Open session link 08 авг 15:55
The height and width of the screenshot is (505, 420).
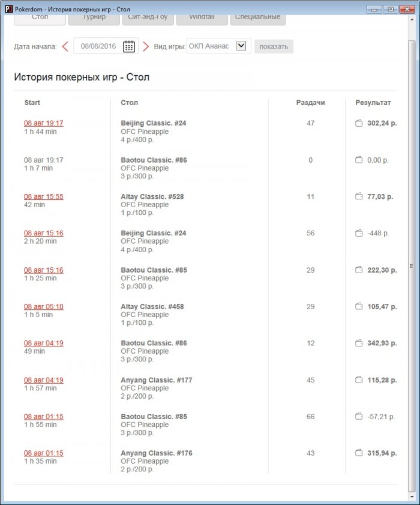point(43,196)
